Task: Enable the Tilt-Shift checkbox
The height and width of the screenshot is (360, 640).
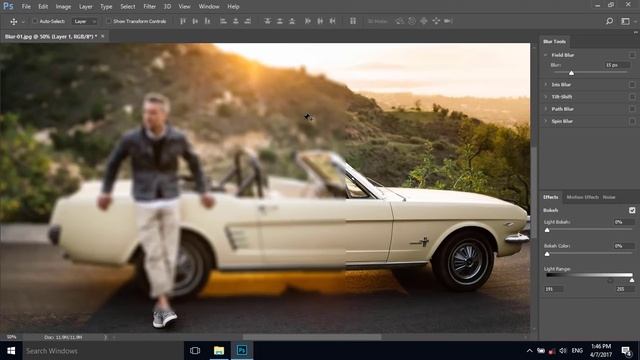Action: point(632,97)
